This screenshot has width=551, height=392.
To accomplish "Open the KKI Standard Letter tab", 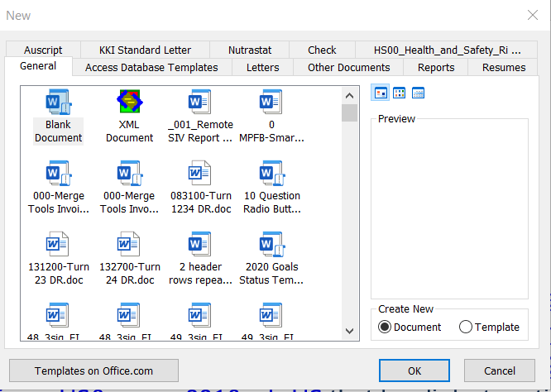I will point(145,50).
